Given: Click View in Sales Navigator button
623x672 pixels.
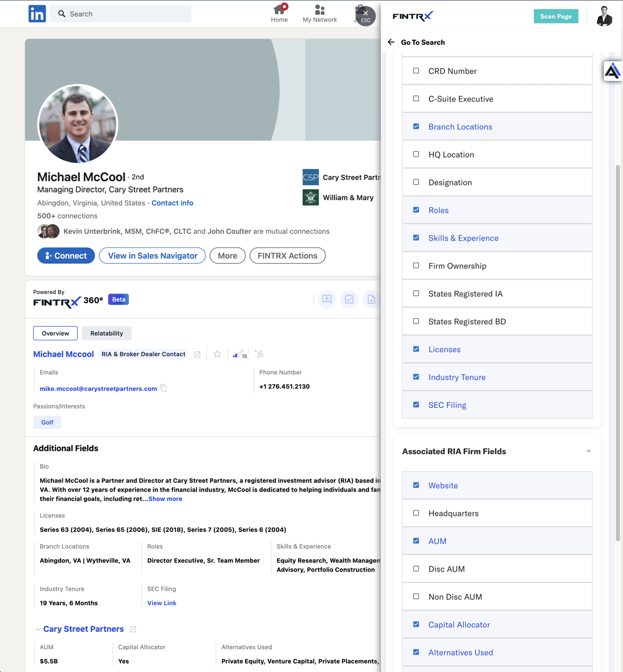Looking at the screenshot, I should point(153,255).
